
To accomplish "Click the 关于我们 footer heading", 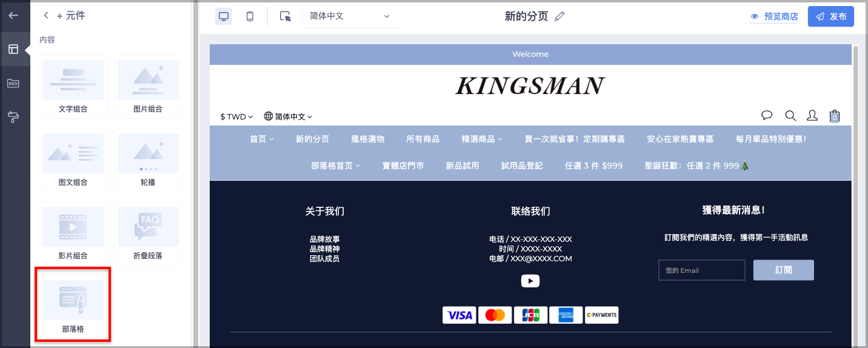I will pyautogui.click(x=324, y=211).
